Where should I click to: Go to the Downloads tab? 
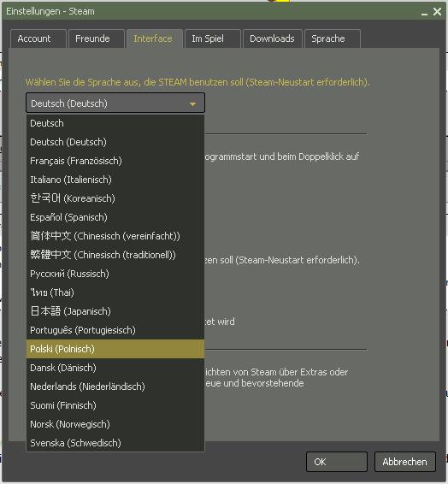pyautogui.click(x=272, y=38)
